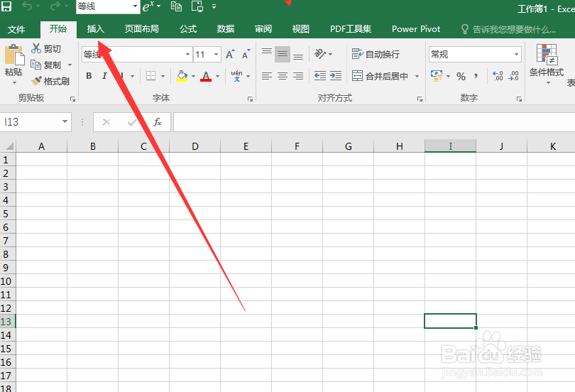The width and height of the screenshot is (575, 392).
Task: Copy selection using 复制
Action: [46, 65]
